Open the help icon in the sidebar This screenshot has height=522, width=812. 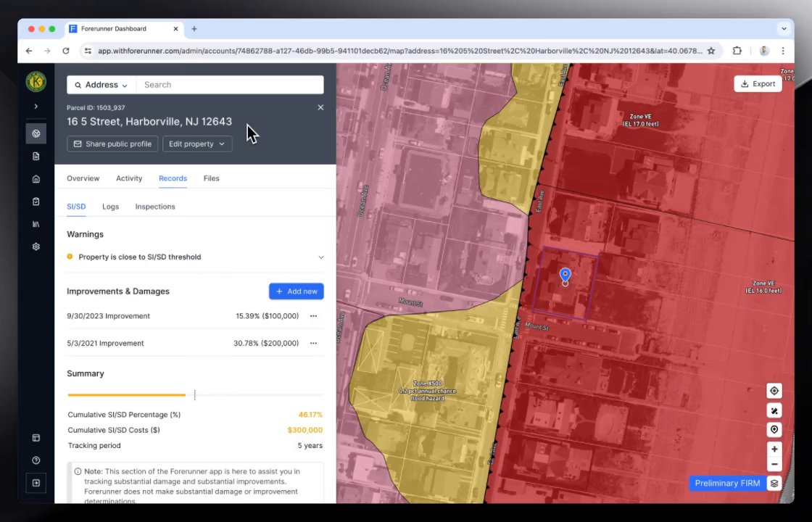pos(36,460)
